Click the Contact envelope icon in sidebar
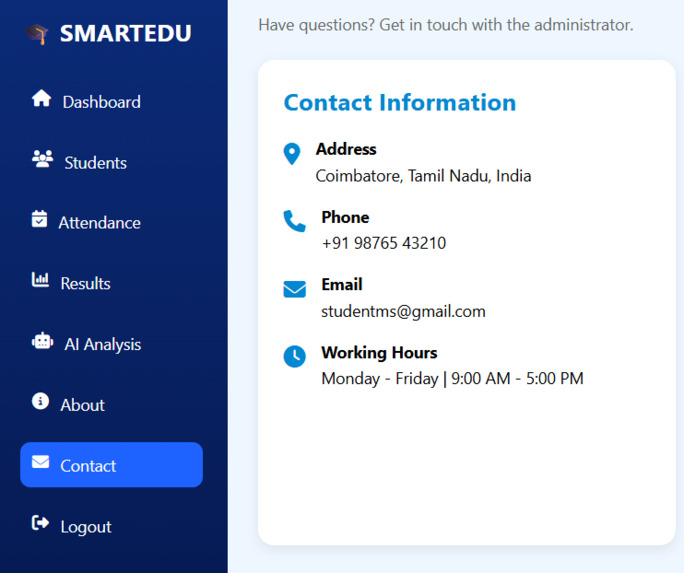Viewport: 684px width, 573px height. tap(41, 461)
